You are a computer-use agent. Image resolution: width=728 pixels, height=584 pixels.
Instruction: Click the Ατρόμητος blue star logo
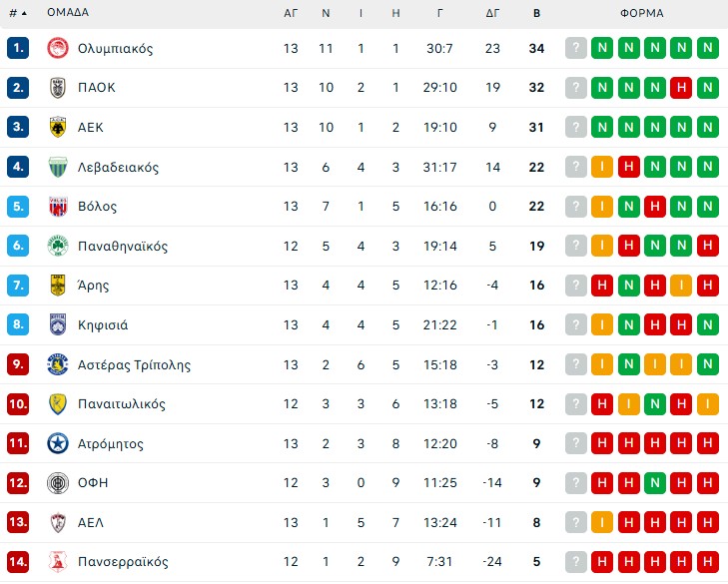pos(57,443)
